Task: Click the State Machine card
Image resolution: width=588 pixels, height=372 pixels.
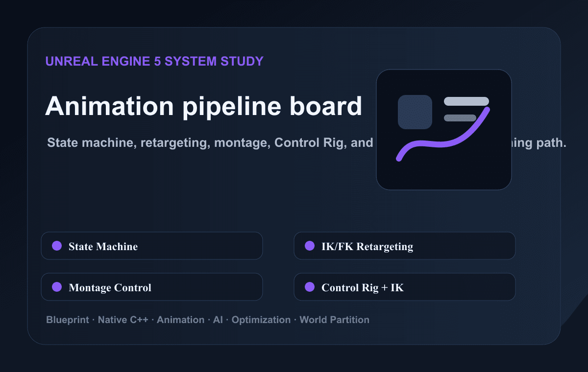Action: pos(152,246)
